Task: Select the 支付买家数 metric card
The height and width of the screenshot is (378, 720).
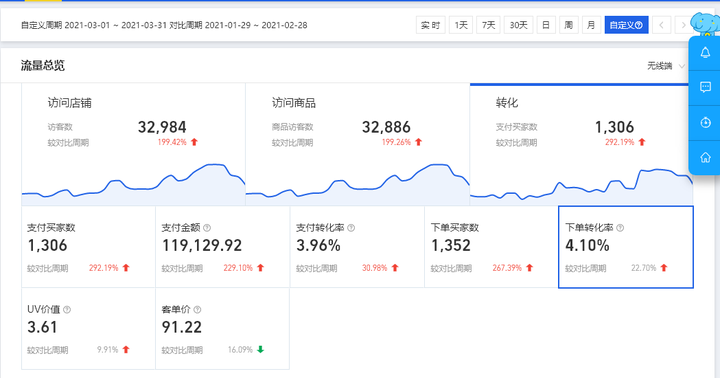Action: 88,247
